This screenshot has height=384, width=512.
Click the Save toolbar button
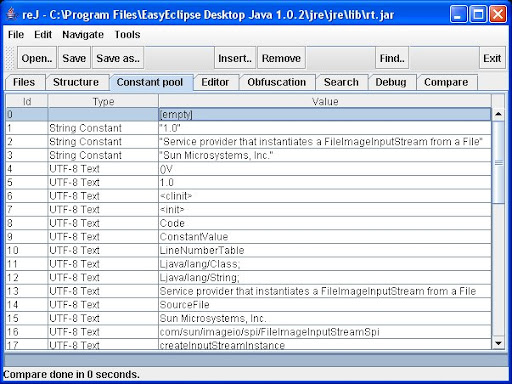pos(74,58)
